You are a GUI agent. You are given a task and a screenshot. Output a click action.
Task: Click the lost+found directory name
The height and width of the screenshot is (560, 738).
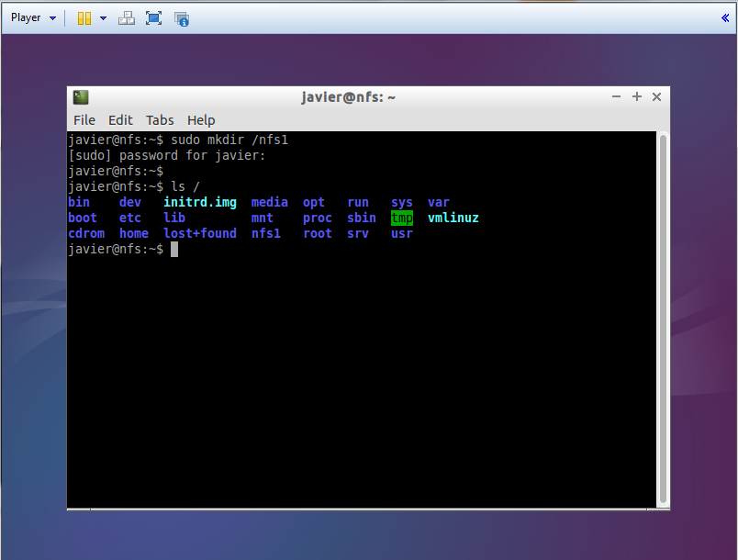coord(200,232)
